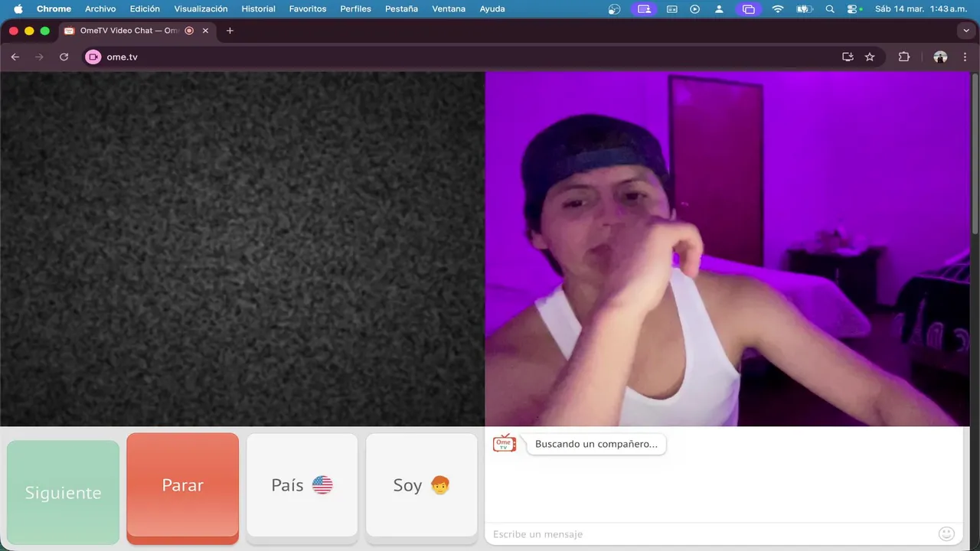Click the 'Buscando un compañero...' message
Screen dimensions: 980x551
pos(596,444)
